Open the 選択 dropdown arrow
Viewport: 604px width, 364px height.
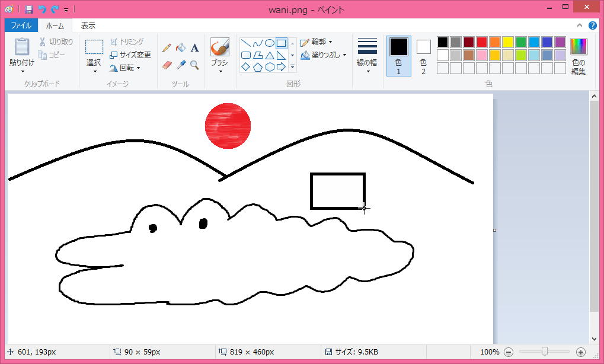tap(94, 72)
